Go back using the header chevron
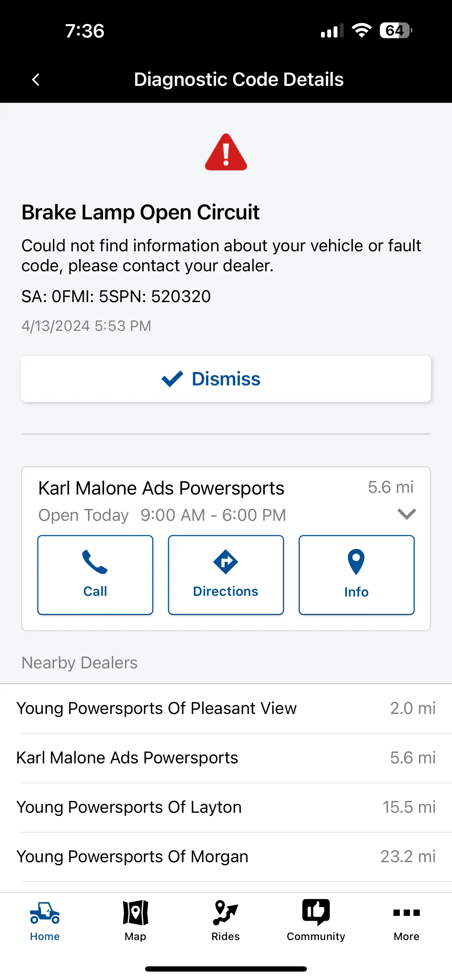 36,80
